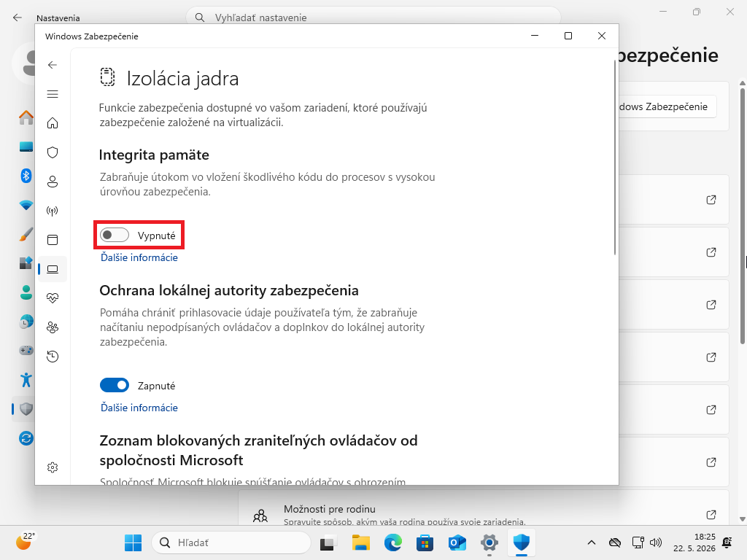Open Device performance & health heart icon
The width and height of the screenshot is (747, 560).
click(53, 298)
